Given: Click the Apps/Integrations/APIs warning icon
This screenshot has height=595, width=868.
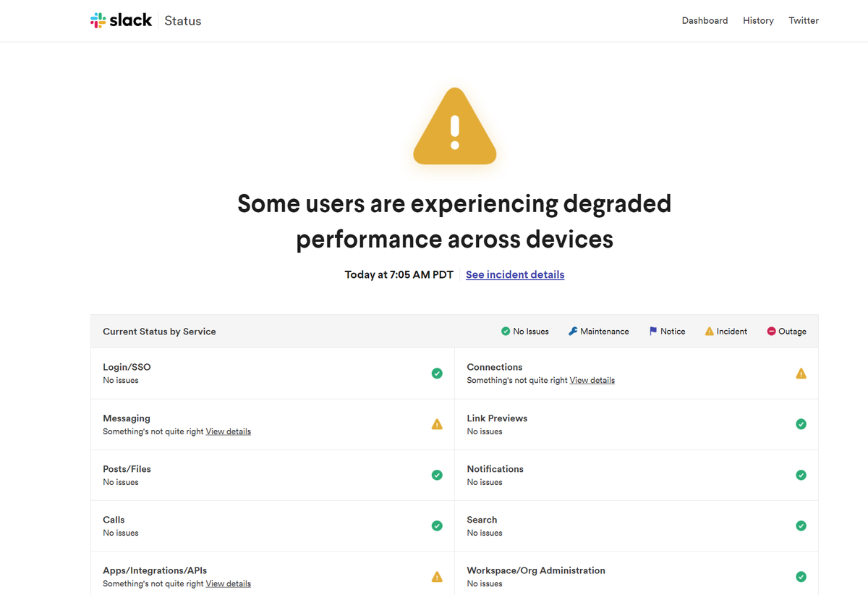Looking at the screenshot, I should click(437, 577).
